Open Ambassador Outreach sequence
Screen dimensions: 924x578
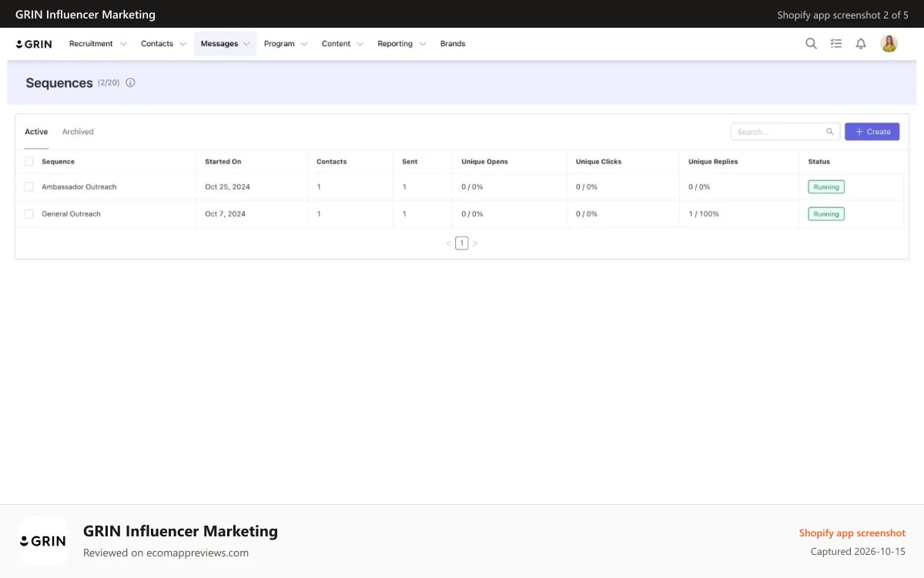click(79, 187)
